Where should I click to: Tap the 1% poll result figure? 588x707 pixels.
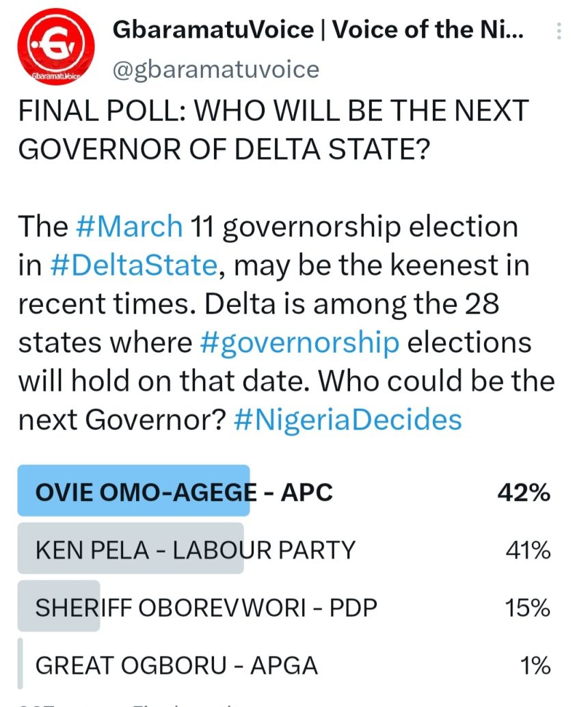pos(533,664)
